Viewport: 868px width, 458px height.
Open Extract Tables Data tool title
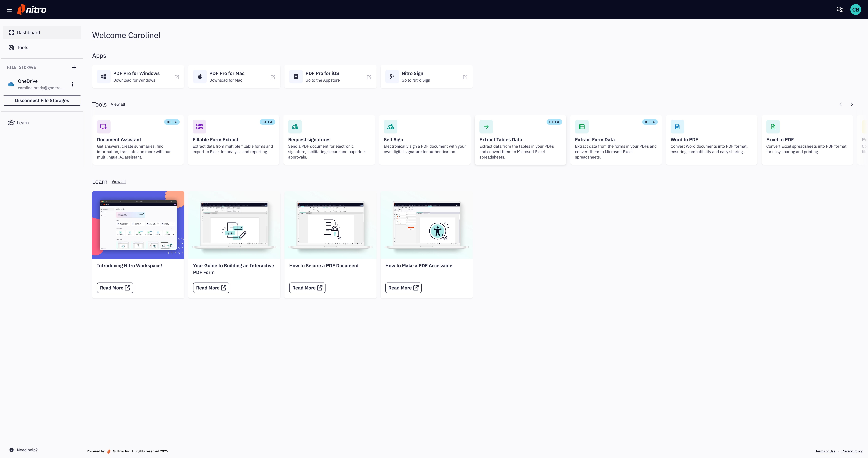(501, 140)
